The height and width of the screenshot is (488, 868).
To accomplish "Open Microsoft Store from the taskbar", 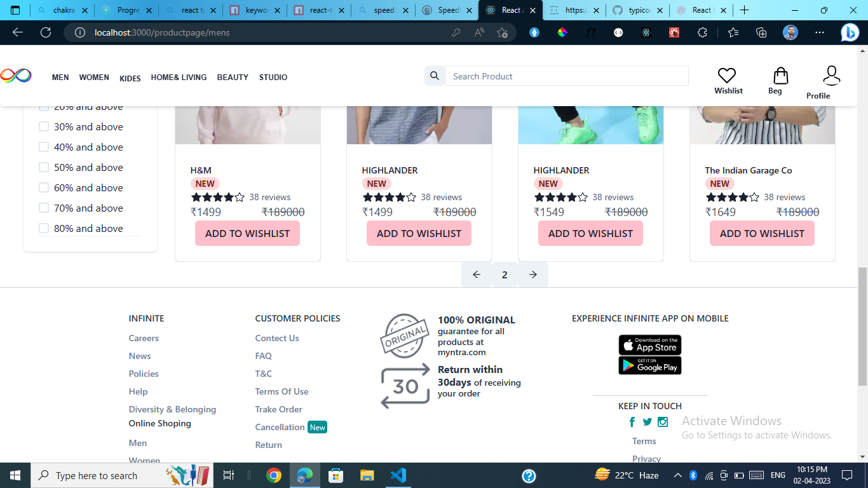I will (x=336, y=475).
